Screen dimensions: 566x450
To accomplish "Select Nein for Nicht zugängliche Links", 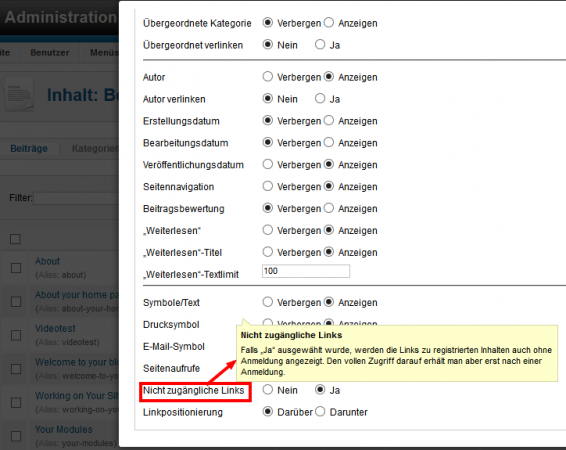I will [x=267, y=390].
